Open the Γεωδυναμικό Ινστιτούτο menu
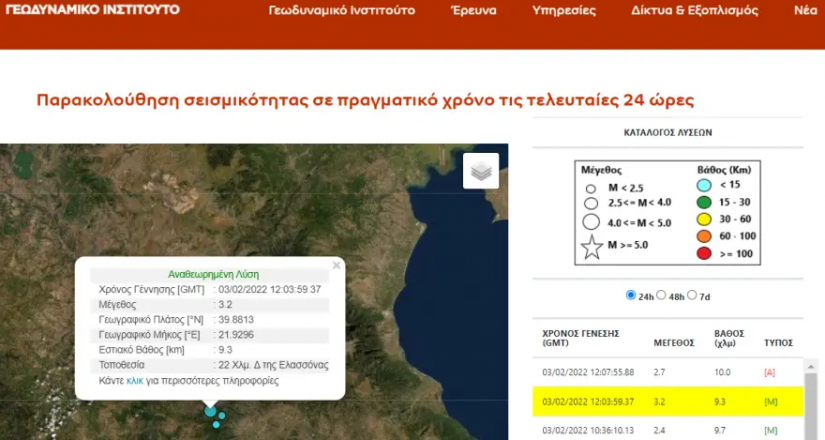 [x=343, y=12]
